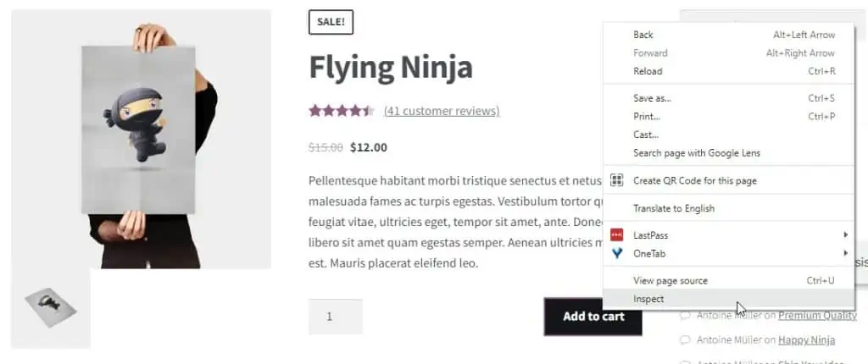The image size is (868, 364).
Task: Choose Save as... from context menu
Action: pos(652,98)
